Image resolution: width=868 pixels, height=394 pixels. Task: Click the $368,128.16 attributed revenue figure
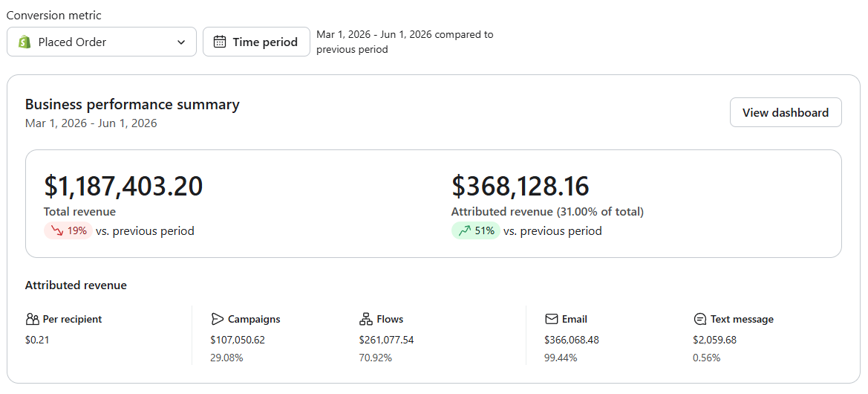click(521, 186)
